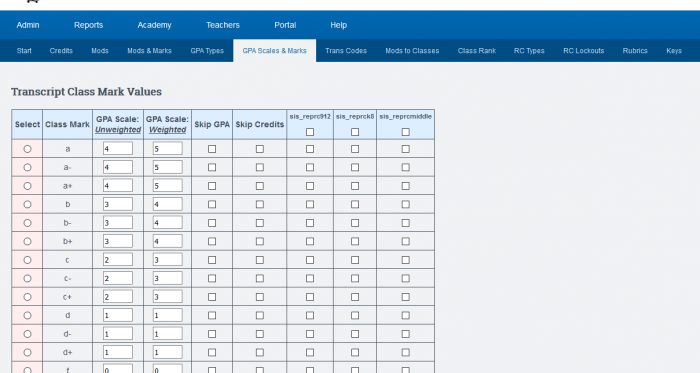Open the Reports menu
The width and height of the screenshot is (700, 373).
point(88,25)
